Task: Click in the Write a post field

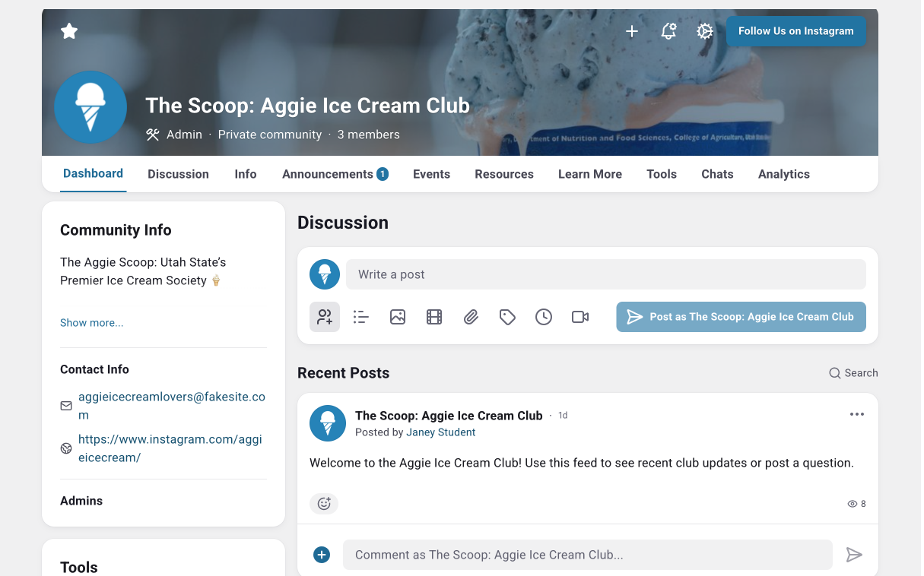Action: point(606,274)
